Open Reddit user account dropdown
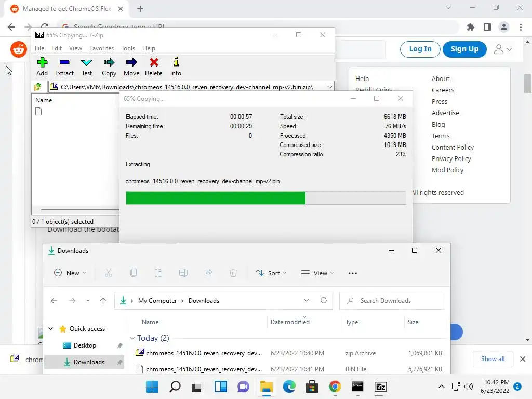The height and width of the screenshot is (399, 532). pos(502,49)
